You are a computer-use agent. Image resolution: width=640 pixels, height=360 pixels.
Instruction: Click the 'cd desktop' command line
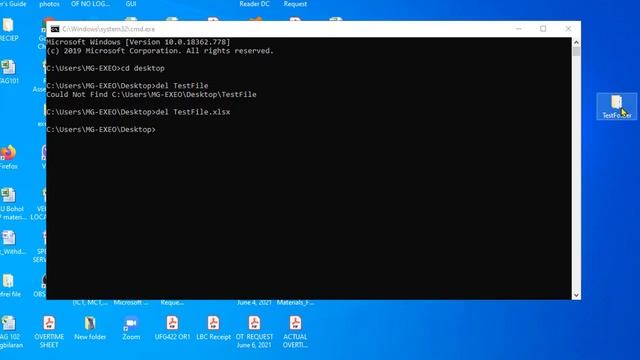pyautogui.click(x=106, y=68)
